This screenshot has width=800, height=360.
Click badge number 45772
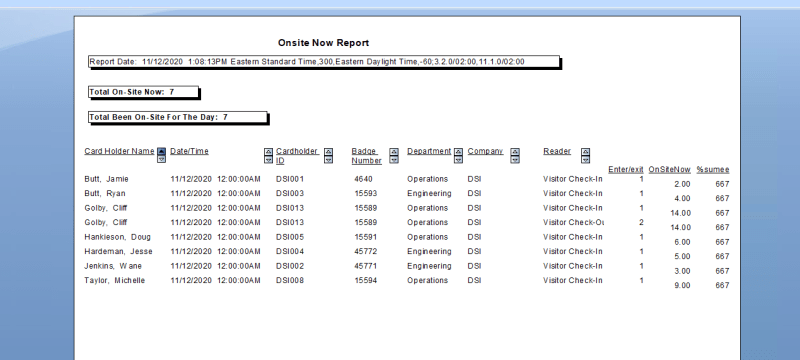tap(366, 251)
